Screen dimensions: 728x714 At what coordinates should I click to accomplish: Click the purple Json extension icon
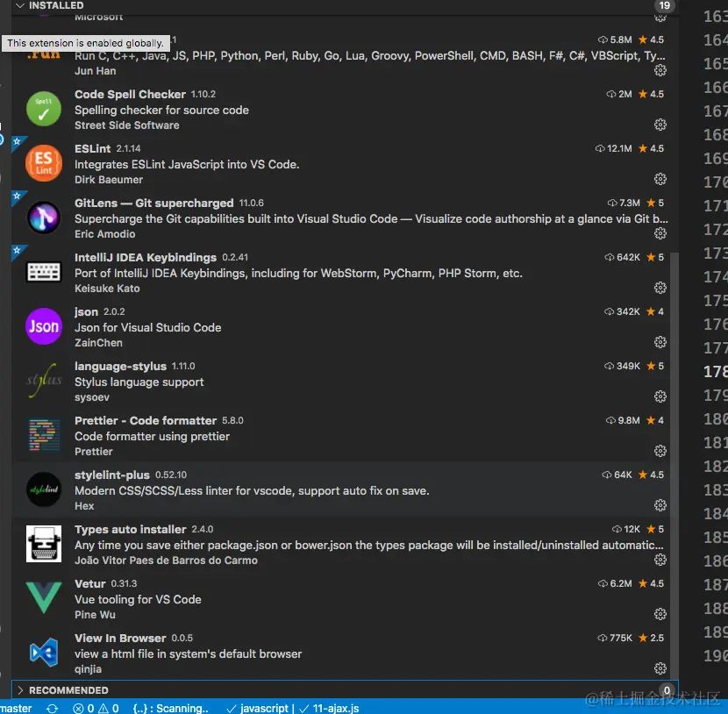[44, 326]
